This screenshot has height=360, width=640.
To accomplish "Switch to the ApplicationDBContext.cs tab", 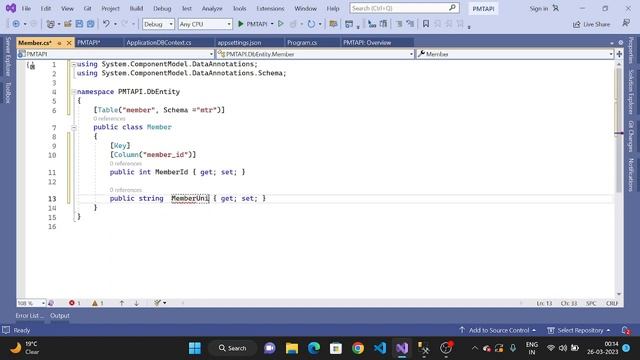I will tap(159, 42).
